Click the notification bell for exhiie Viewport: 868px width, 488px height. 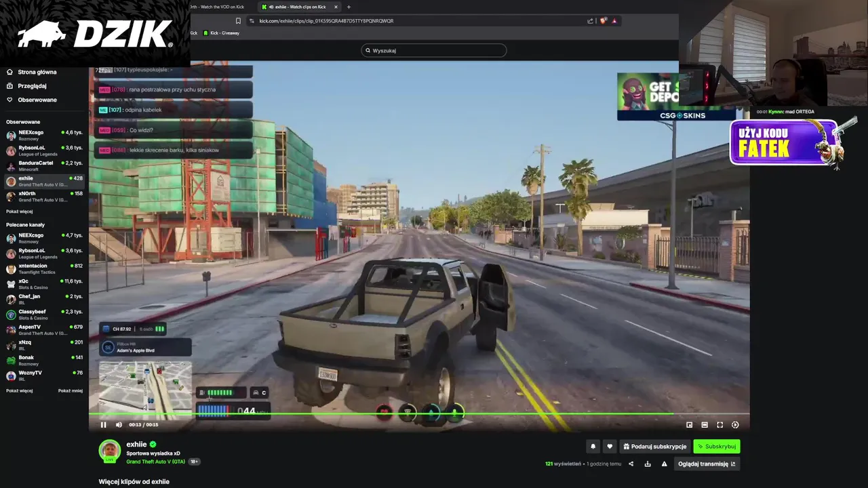click(x=593, y=447)
